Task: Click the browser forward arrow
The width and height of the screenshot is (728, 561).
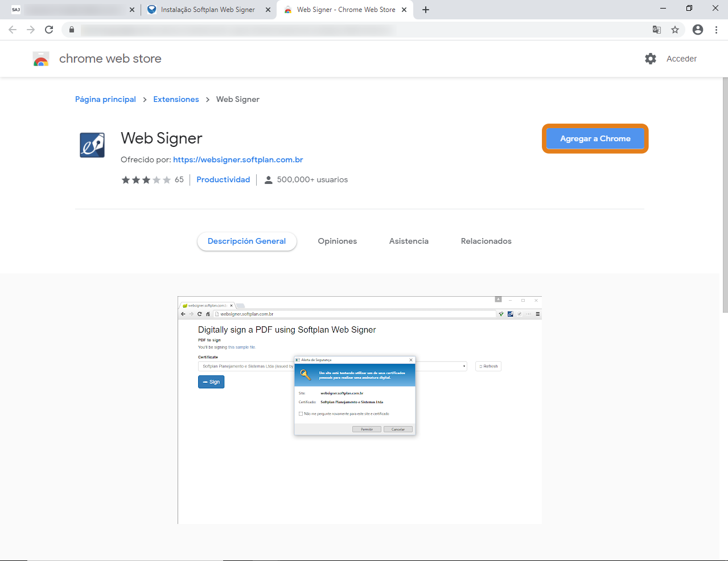Action: (x=31, y=30)
